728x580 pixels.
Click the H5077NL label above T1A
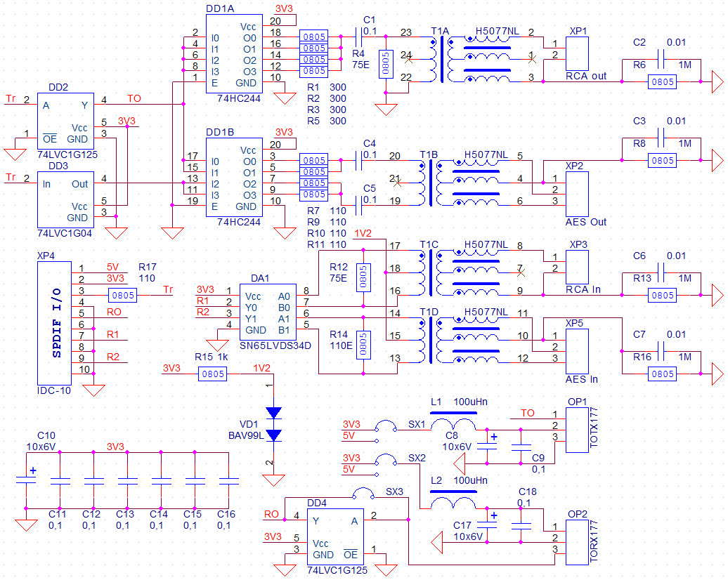click(498, 31)
